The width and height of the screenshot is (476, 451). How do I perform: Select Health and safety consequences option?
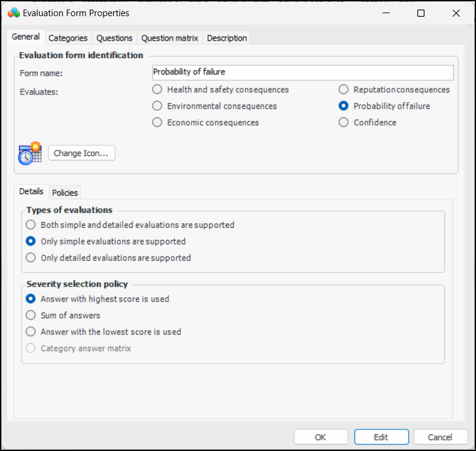(x=157, y=90)
